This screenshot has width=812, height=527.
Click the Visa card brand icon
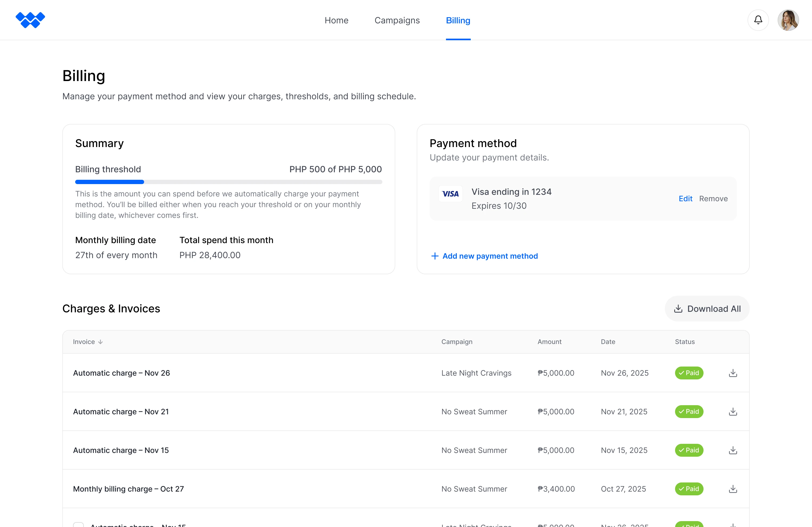click(450, 194)
